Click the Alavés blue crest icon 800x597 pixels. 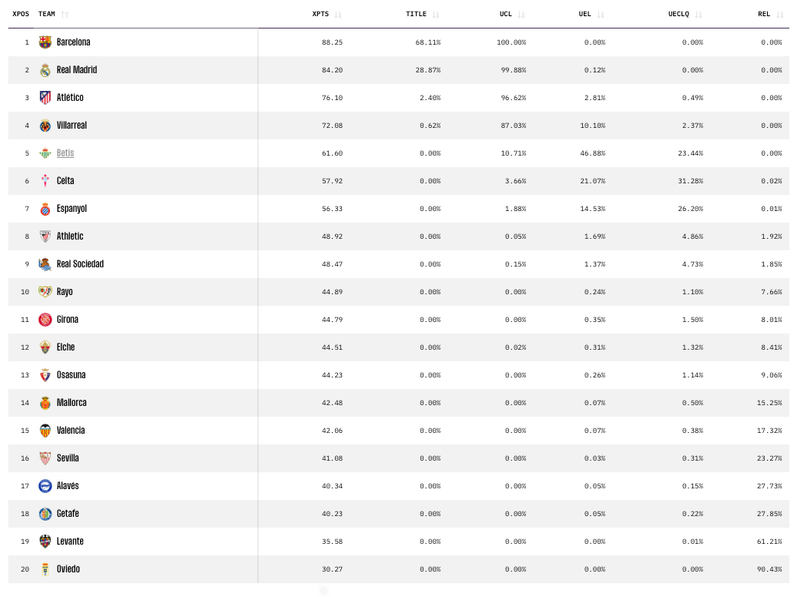[x=45, y=486]
